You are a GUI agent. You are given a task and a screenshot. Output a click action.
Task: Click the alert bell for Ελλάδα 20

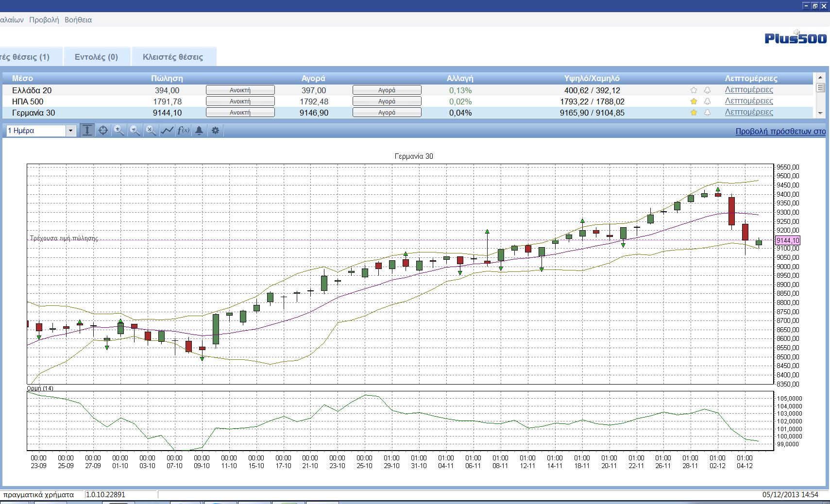point(707,90)
